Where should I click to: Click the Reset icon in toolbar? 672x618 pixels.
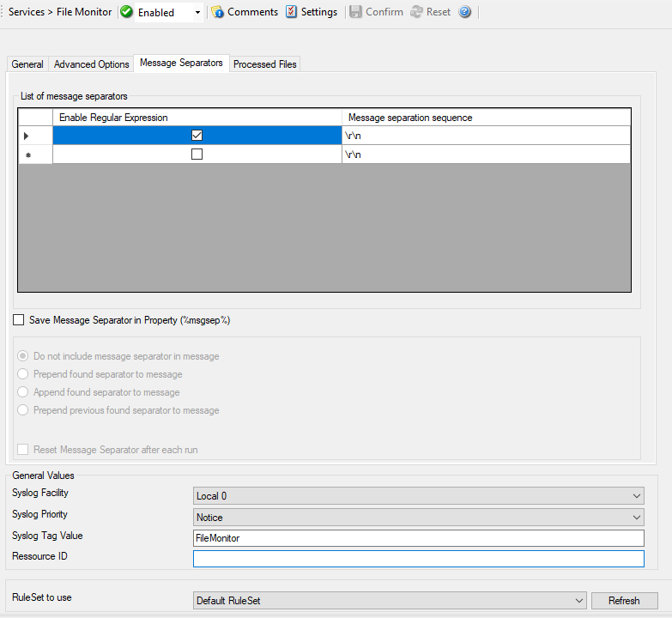pos(416,12)
